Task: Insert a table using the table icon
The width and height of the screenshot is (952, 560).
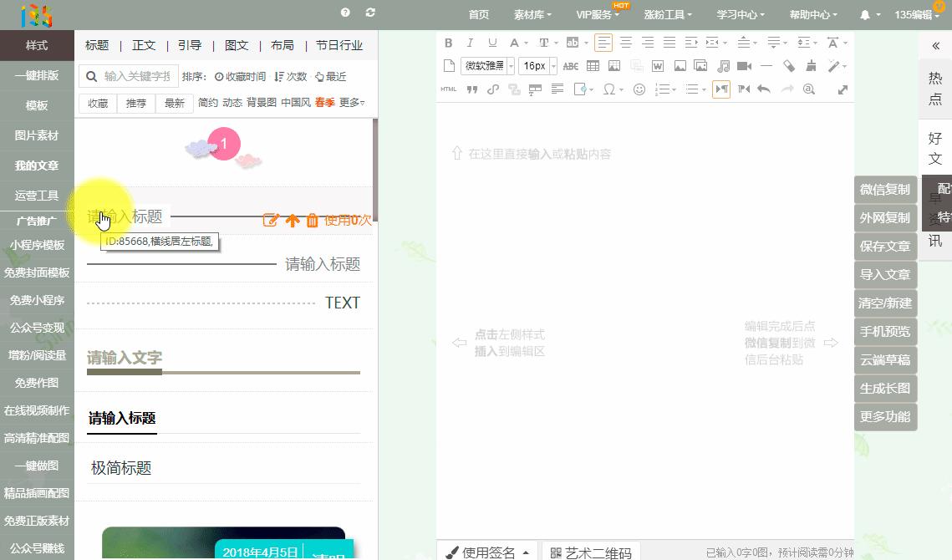Action: click(x=593, y=66)
